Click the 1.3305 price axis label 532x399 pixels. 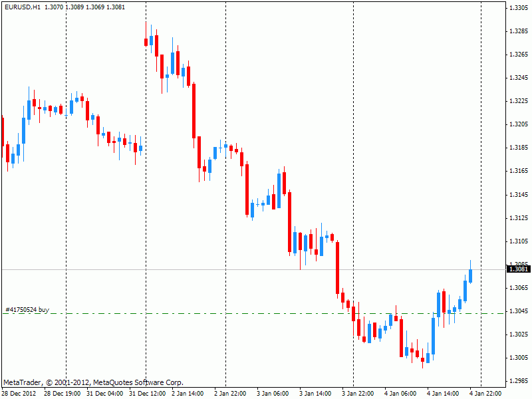click(x=518, y=8)
